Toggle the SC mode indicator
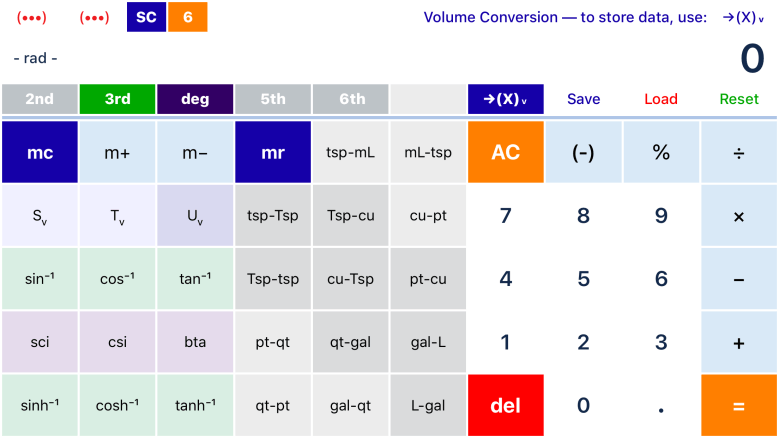The width and height of the screenshot is (779, 438). 146,17
